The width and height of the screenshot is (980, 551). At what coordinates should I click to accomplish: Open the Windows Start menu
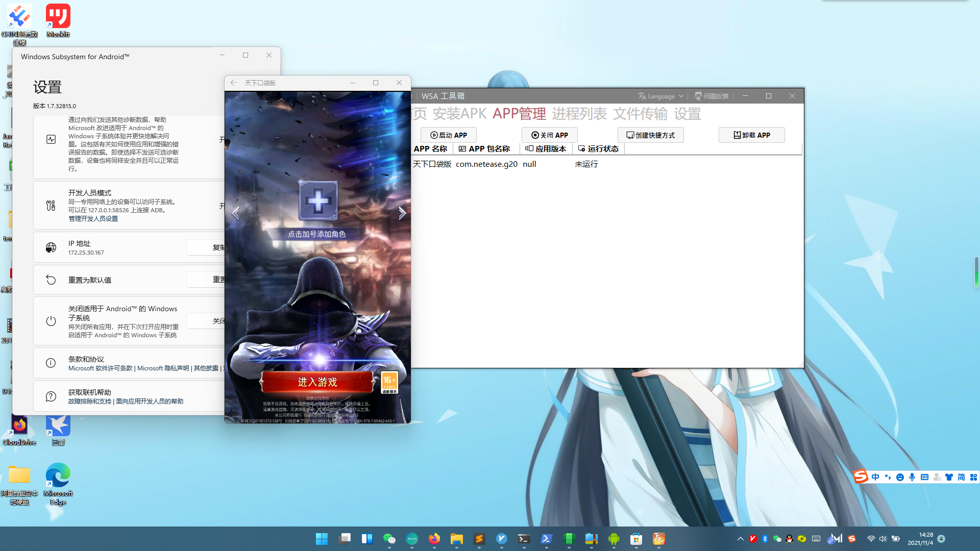(322, 539)
